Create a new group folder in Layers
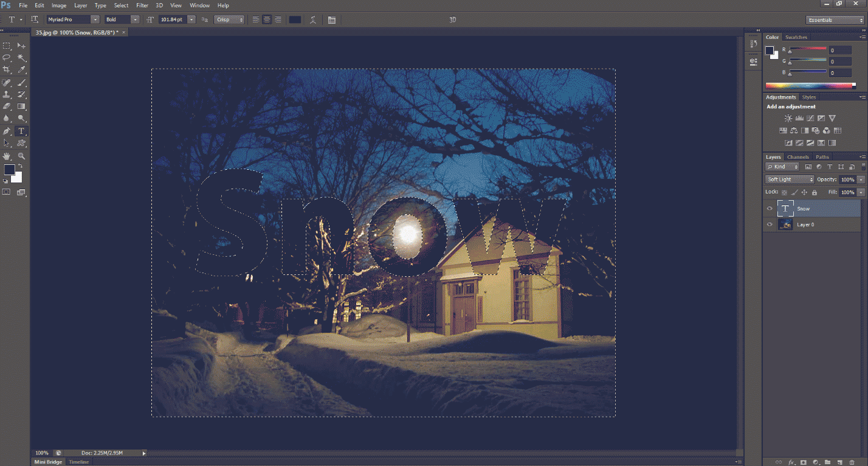This screenshot has height=466, width=868. 827,462
